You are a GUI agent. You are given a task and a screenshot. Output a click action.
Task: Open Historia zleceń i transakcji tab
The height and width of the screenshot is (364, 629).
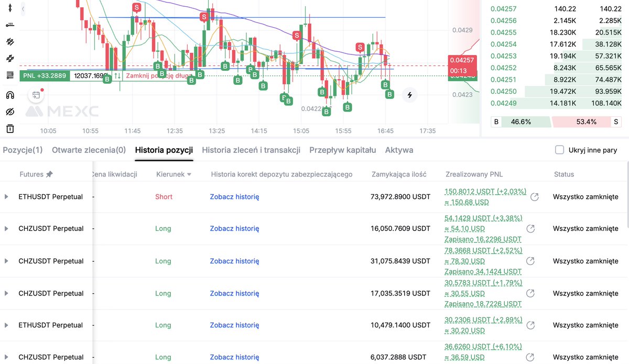click(251, 150)
